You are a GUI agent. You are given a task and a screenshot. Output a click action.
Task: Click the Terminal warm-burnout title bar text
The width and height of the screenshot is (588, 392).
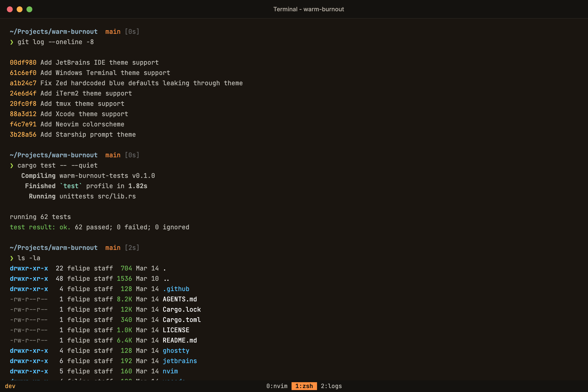click(309, 9)
